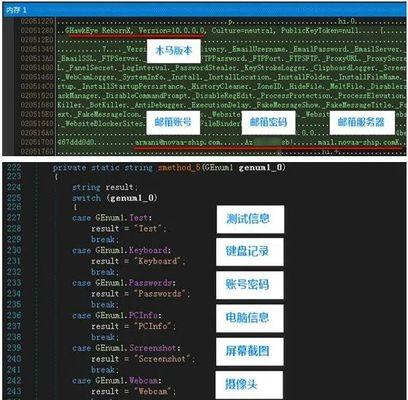Click PublicKeyToken=null in the memory dump
The image size is (408, 400).
pos(321,31)
